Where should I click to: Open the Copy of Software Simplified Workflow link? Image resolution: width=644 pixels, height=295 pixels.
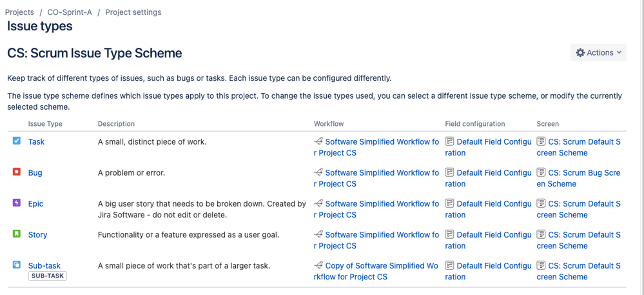point(376,271)
